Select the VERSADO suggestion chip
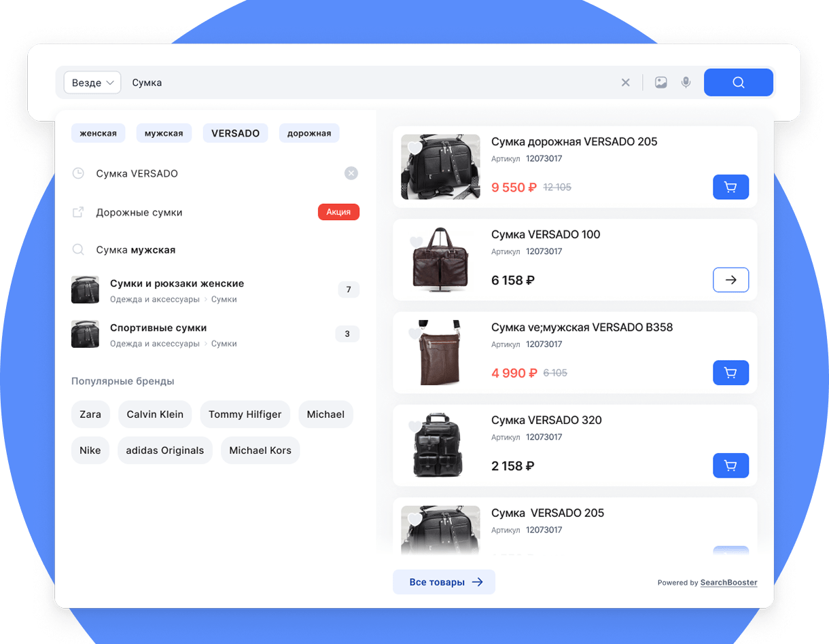829x644 pixels. pyautogui.click(x=236, y=133)
